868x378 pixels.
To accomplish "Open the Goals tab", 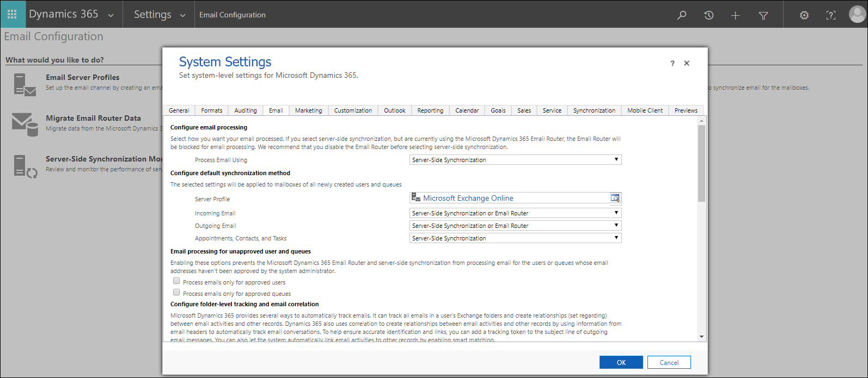I will pyautogui.click(x=498, y=110).
